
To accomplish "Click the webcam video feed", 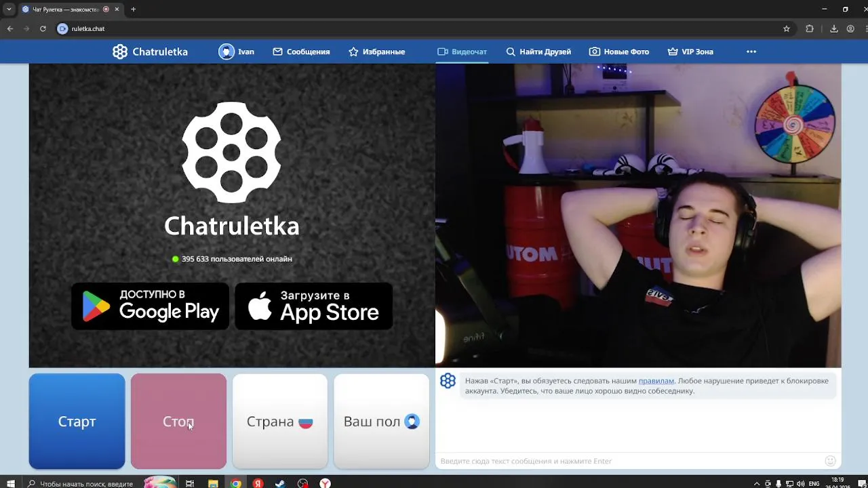I will pyautogui.click(x=638, y=216).
